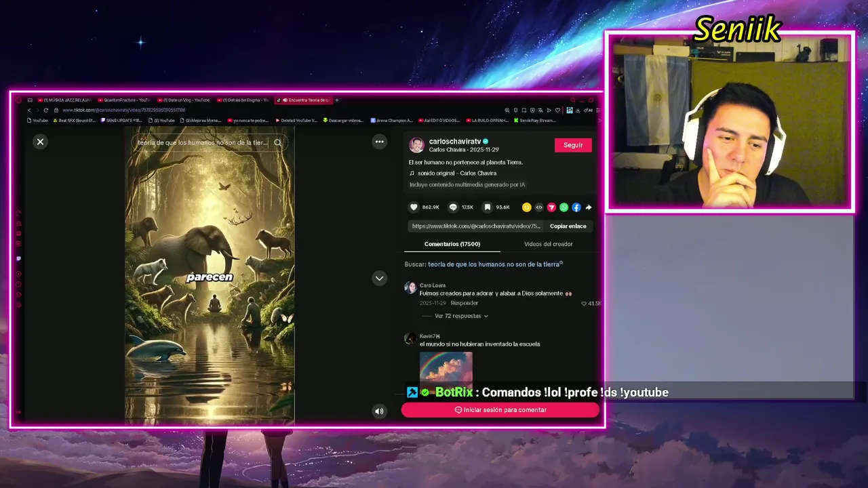Open Arena Champion bookmark

392,121
